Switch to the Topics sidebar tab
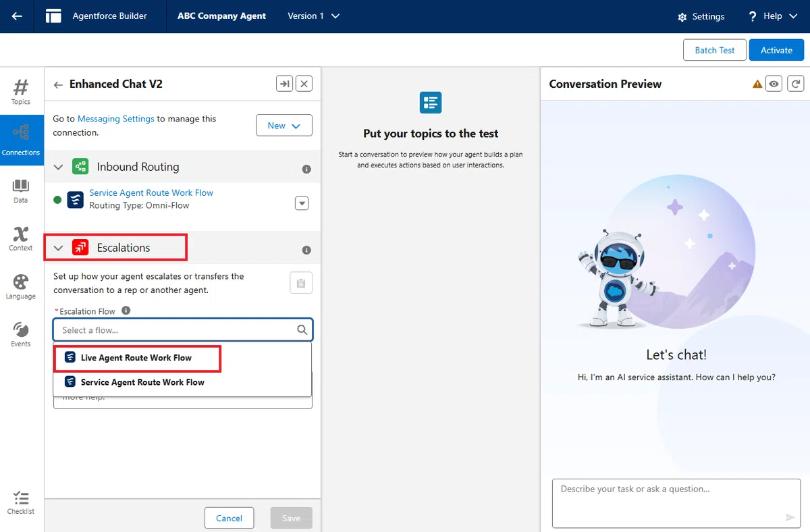Screen dimensions: 810x532 pos(21,92)
